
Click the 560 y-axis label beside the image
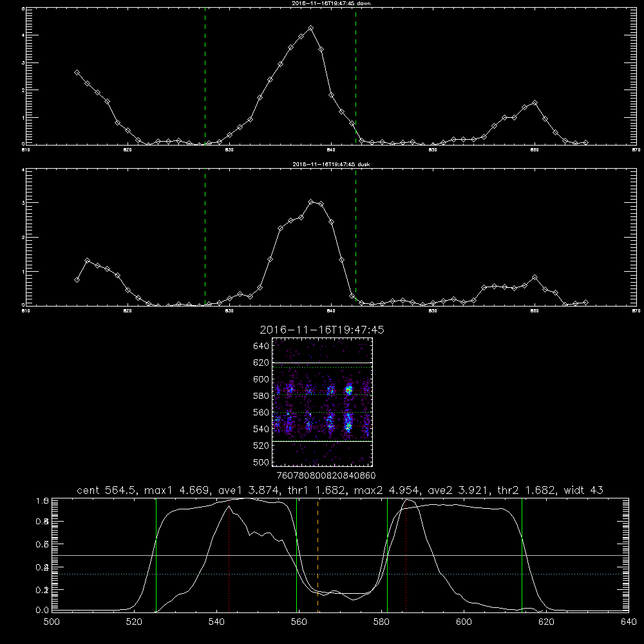pos(261,412)
